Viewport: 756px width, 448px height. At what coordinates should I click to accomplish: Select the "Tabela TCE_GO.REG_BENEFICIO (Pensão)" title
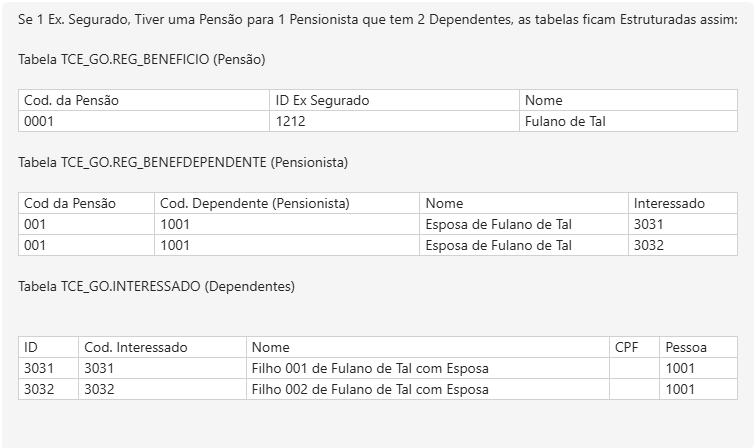[142, 60]
